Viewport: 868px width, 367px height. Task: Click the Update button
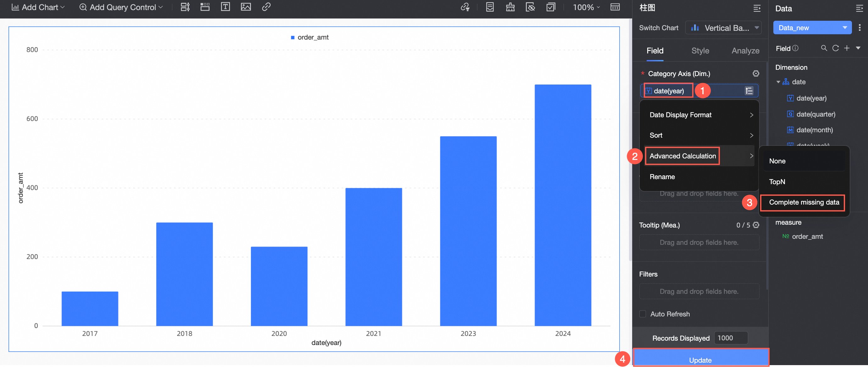[700, 359]
